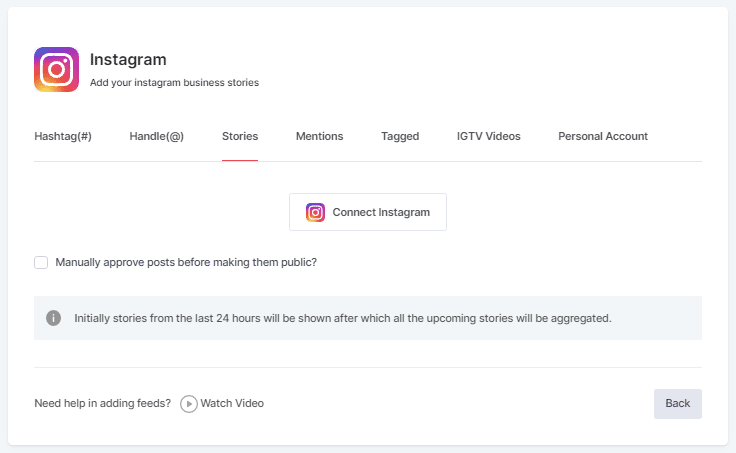The height and width of the screenshot is (453, 736).
Task: Switch to the IGTV Videos tab
Action: pyautogui.click(x=488, y=136)
